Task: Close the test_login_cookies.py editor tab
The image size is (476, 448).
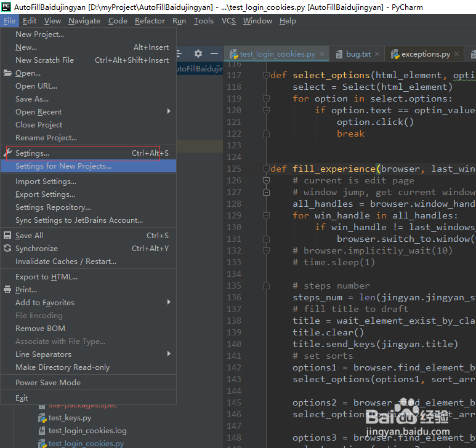Action: click(322, 54)
